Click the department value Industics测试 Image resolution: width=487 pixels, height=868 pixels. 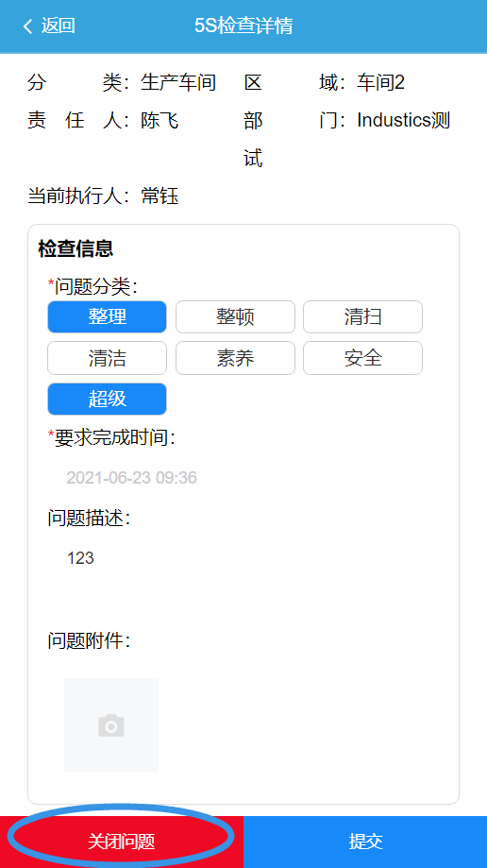click(403, 120)
